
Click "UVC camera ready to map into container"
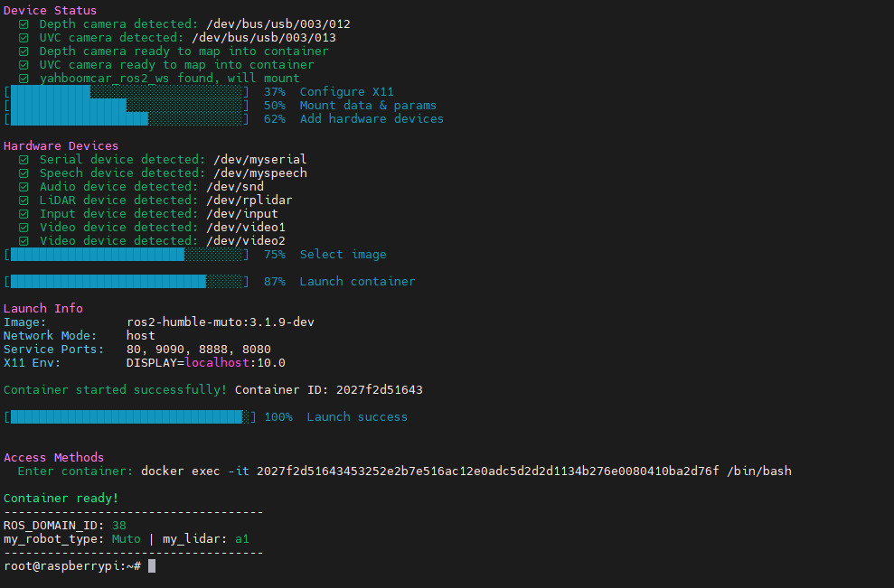pyautogui.click(x=177, y=65)
